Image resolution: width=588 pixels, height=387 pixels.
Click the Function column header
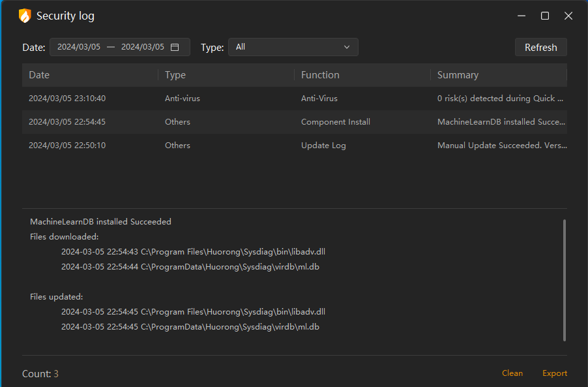pyautogui.click(x=320, y=75)
